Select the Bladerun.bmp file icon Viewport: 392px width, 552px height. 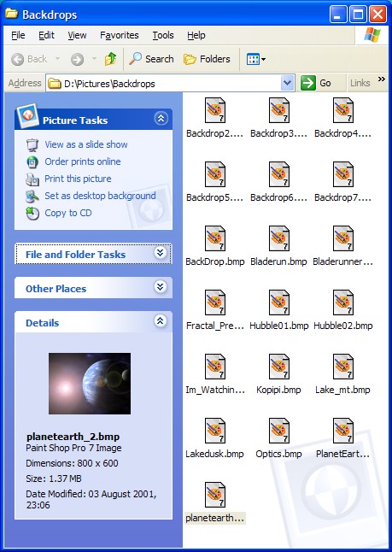(x=279, y=238)
